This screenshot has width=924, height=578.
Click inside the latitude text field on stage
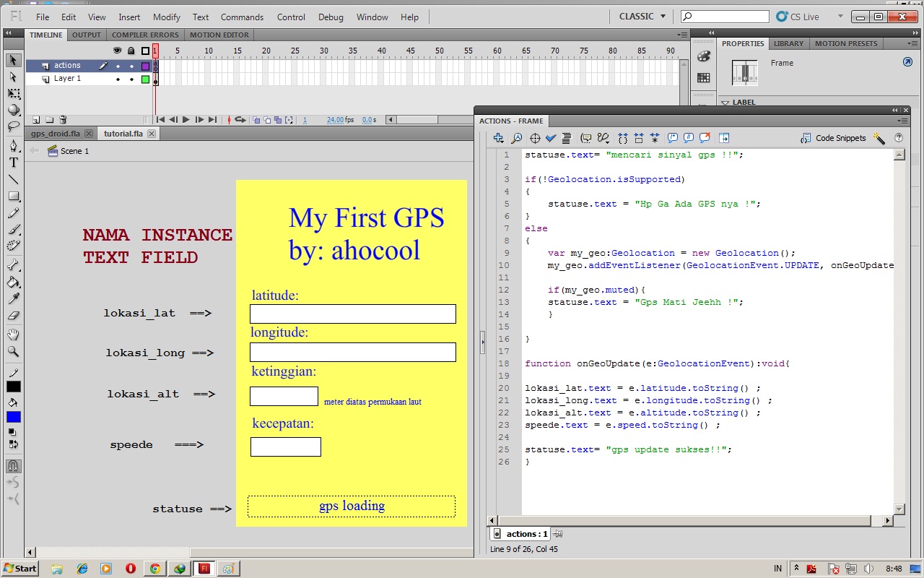pos(352,313)
